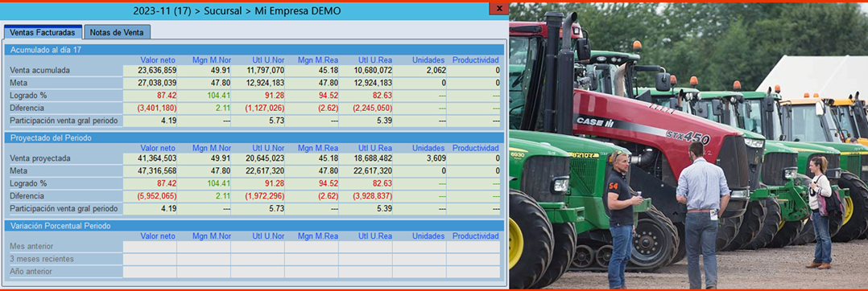Click the Productividad column header in Acumulado section

(x=476, y=60)
